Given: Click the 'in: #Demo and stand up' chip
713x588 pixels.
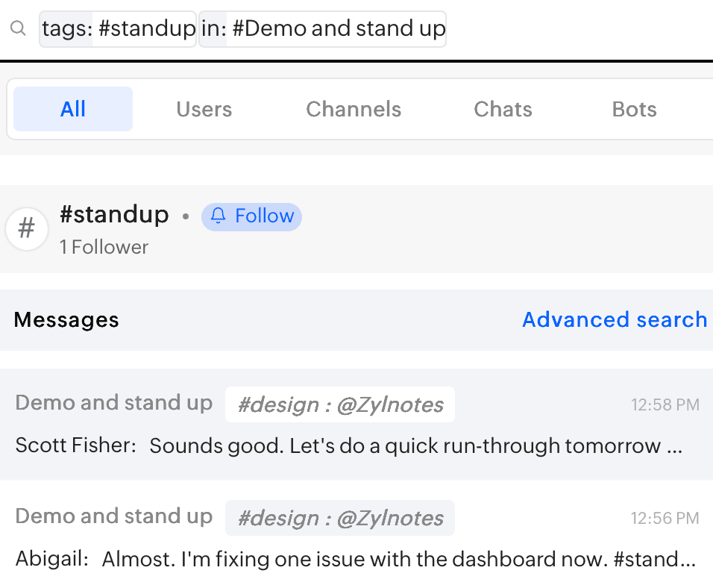Looking at the screenshot, I should click(322, 28).
